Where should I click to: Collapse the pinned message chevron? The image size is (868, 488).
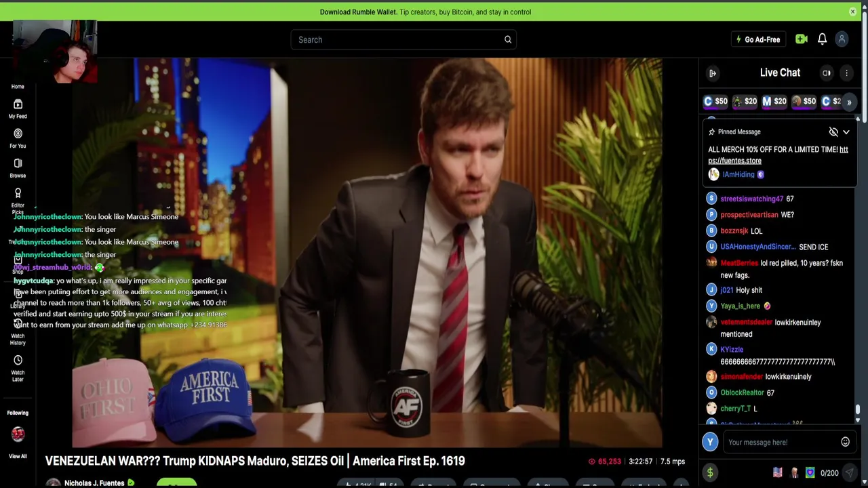click(x=846, y=132)
